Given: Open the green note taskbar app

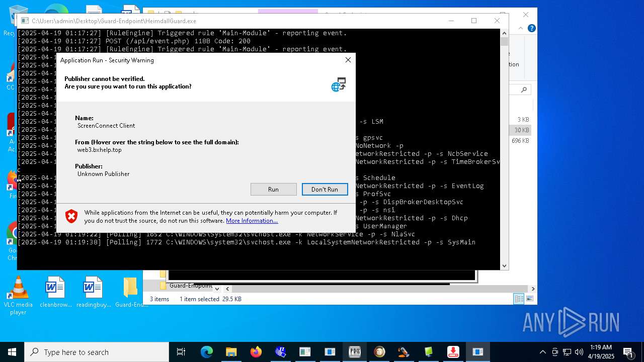Looking at the screenshot, I should coord(429,352).
